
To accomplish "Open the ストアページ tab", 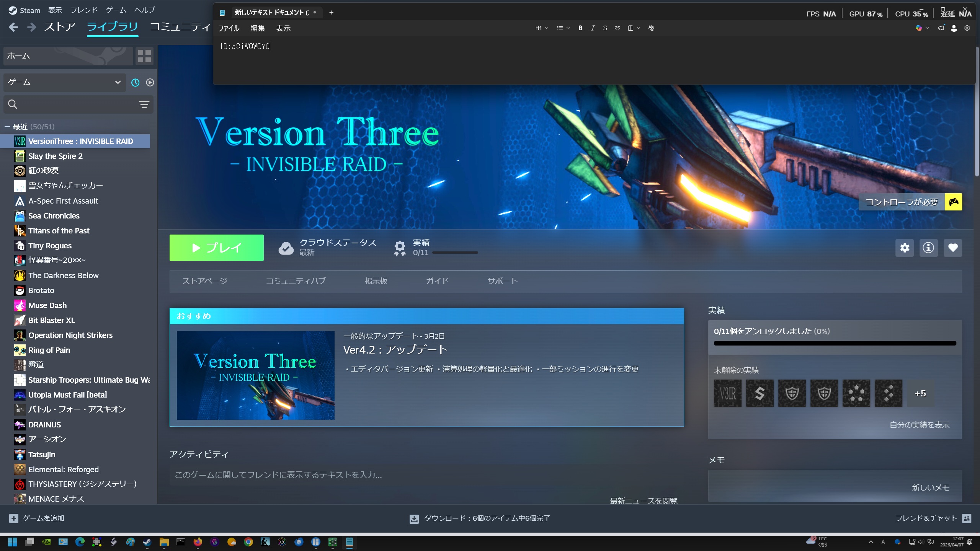I will pos(204,281).
